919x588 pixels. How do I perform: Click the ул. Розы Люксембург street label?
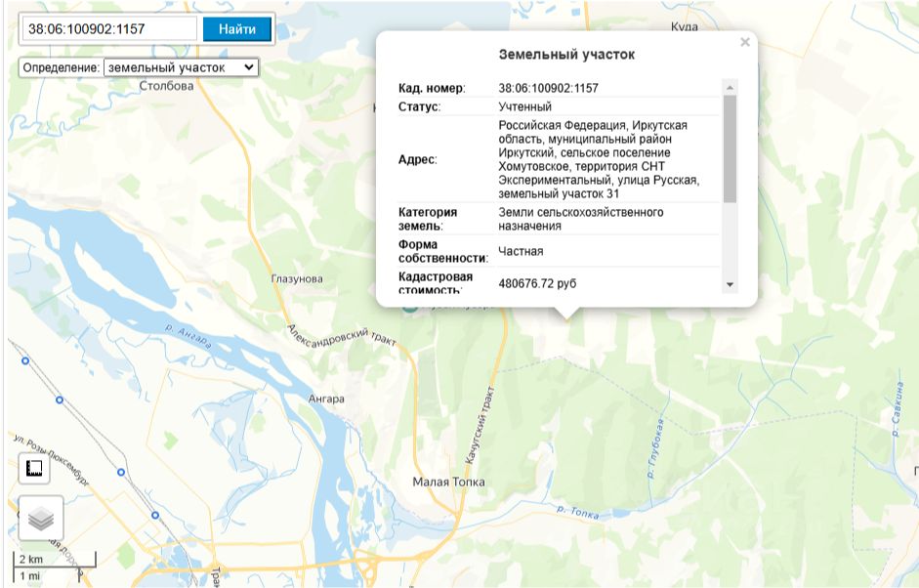pyautogui.click(x=51, y=459)
